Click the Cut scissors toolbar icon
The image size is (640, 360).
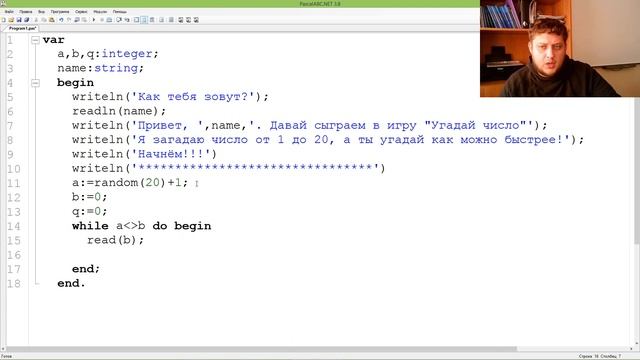click(x=36, y=20)
